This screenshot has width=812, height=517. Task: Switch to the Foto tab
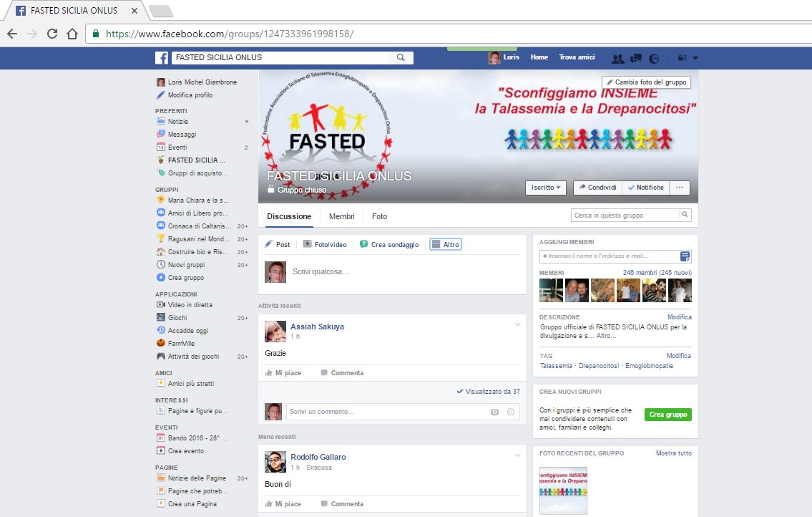tap(379, 216)
